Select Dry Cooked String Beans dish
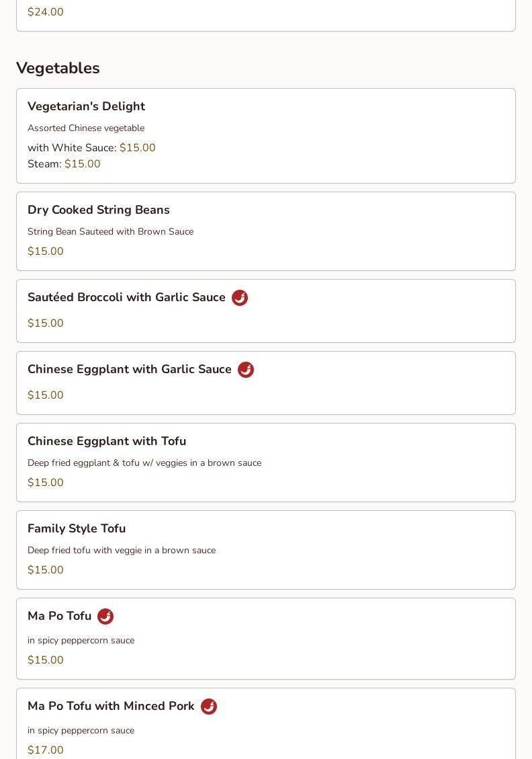The height and width of the screenshot is (759, 532). pos(98,210)
